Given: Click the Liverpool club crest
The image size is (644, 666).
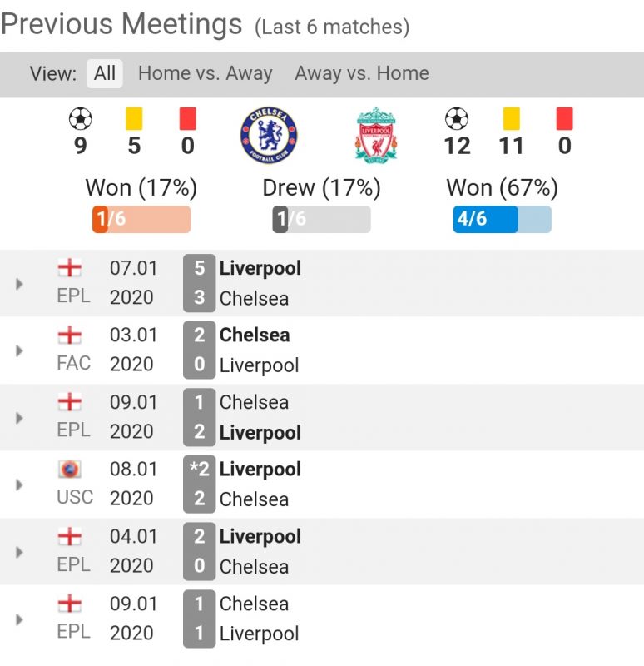Looking at the screenshot, I should (376, 135).
